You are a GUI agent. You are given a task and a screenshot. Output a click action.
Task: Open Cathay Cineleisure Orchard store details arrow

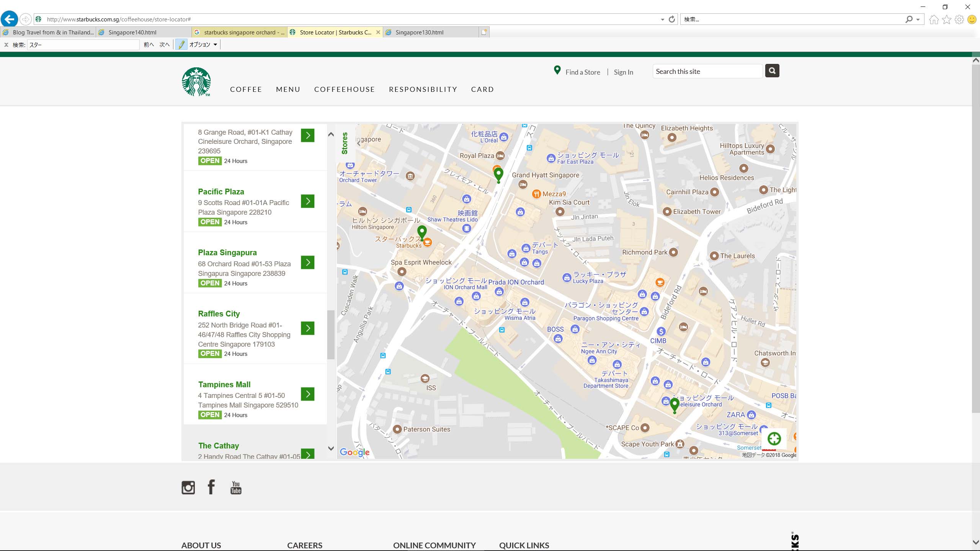coord(308,135)
